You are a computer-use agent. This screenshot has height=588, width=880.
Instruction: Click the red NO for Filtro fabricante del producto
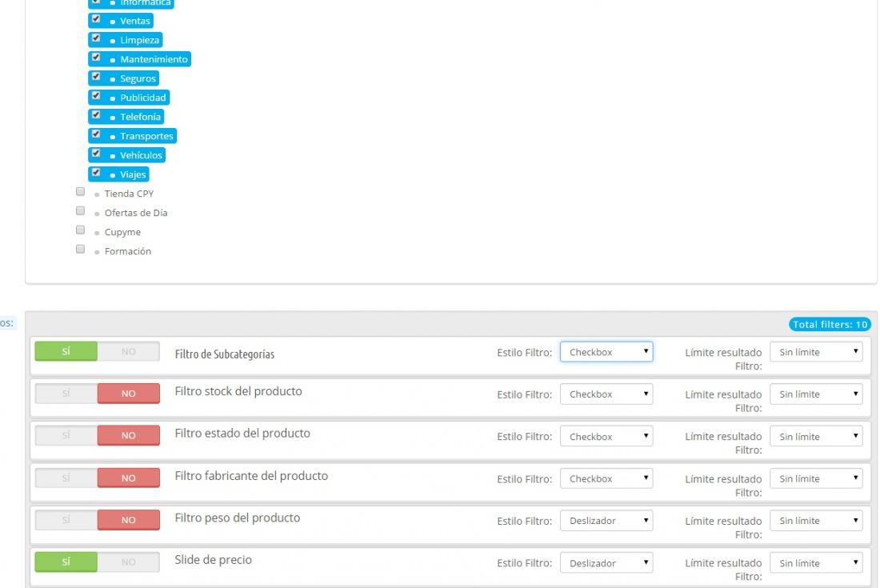click(129, 478)
